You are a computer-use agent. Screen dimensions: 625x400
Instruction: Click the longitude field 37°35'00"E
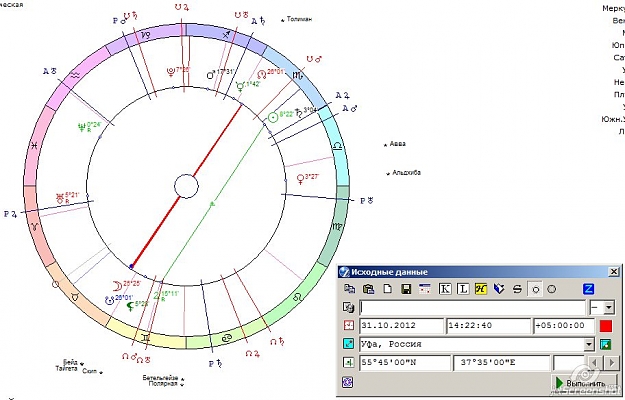[501, 363]
